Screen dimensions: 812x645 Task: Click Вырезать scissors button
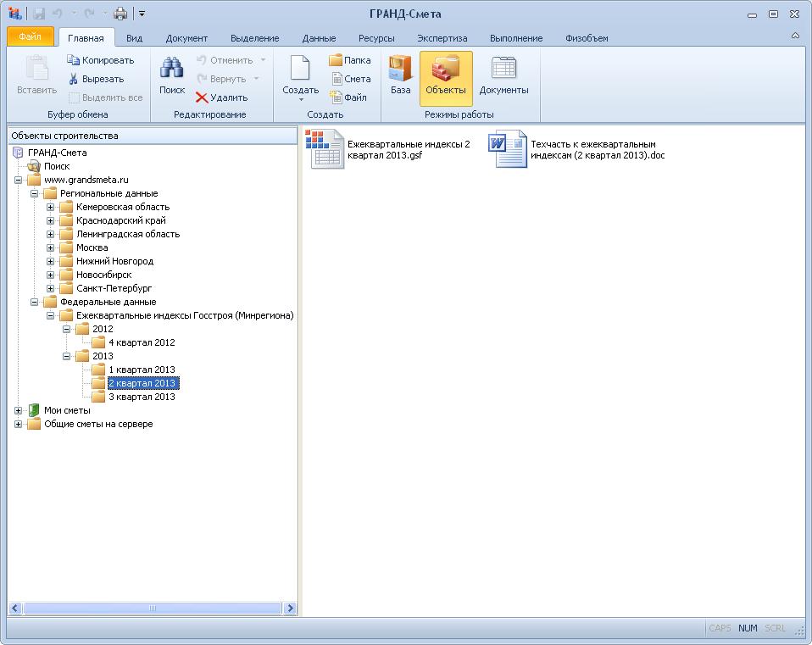[x=97, y=79]
